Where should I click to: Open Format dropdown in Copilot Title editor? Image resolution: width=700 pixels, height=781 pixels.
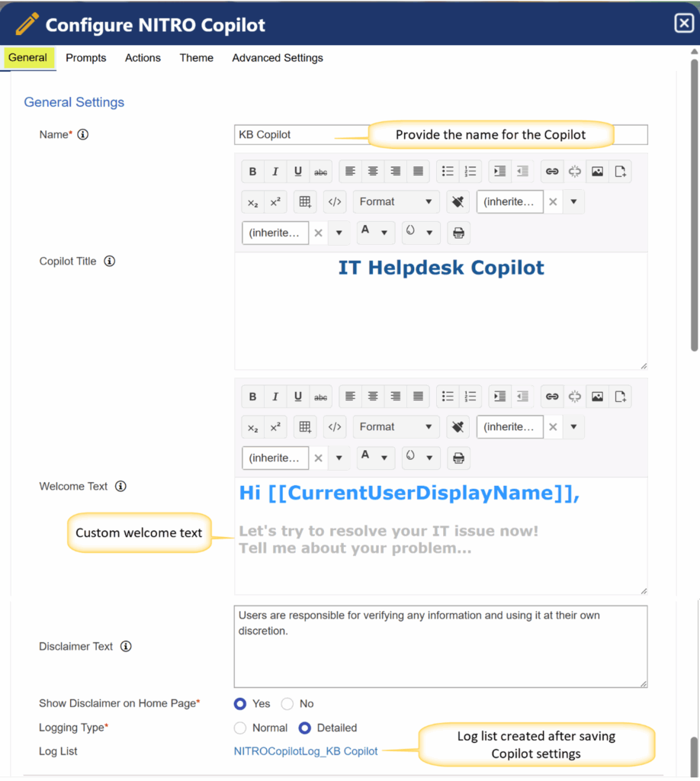[x=397, y=201]
